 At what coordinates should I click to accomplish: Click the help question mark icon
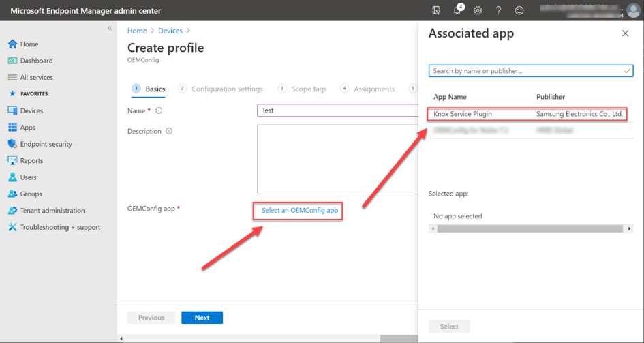[498, 11]
